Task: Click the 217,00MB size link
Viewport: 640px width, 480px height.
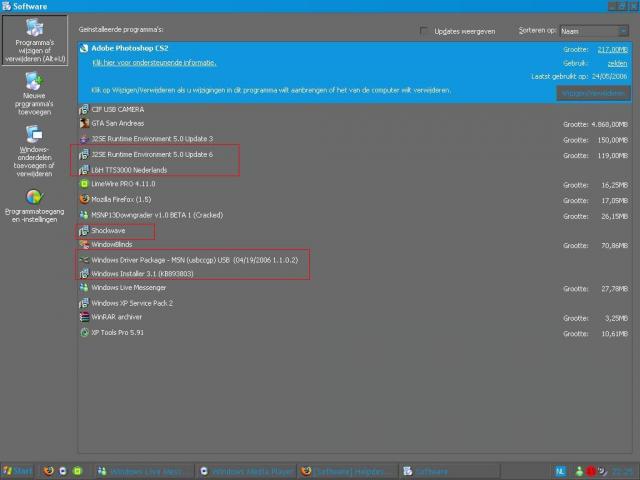Action: [612, 49]
